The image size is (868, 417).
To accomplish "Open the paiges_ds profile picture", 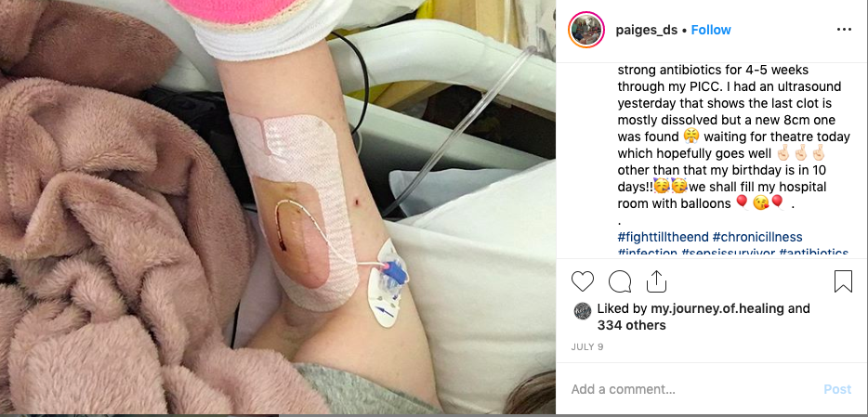I will click(x=585, y=30).
